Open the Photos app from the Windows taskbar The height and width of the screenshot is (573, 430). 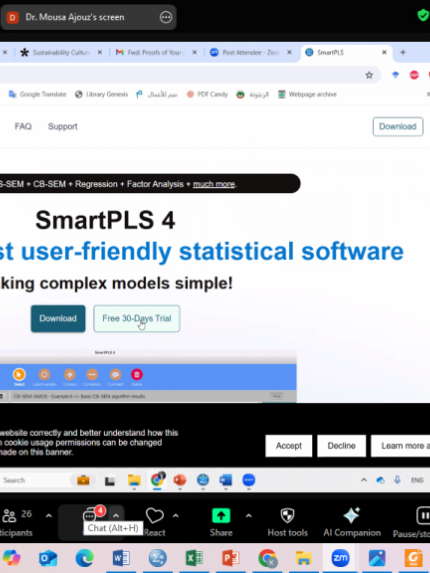(x=377, y=558)
